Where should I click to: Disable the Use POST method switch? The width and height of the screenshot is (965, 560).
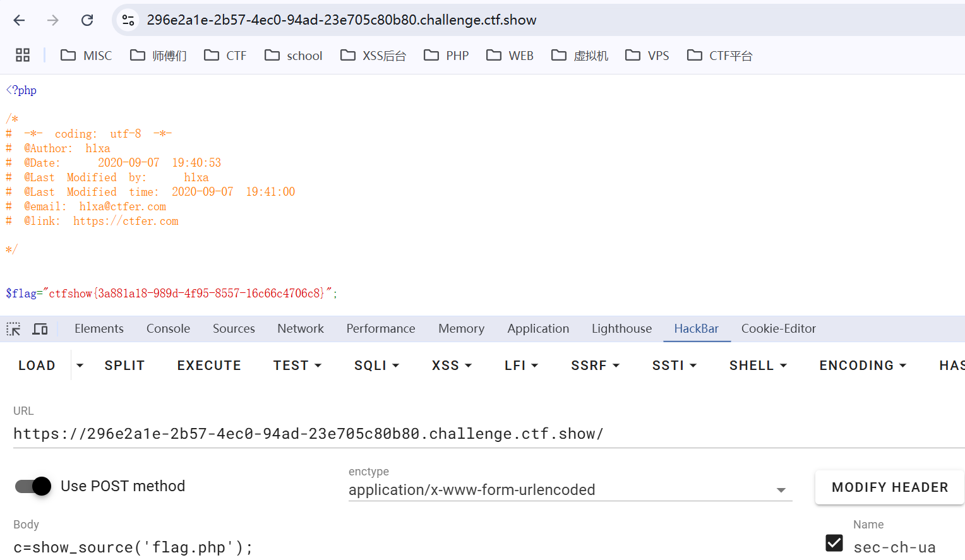pos(33,486)
